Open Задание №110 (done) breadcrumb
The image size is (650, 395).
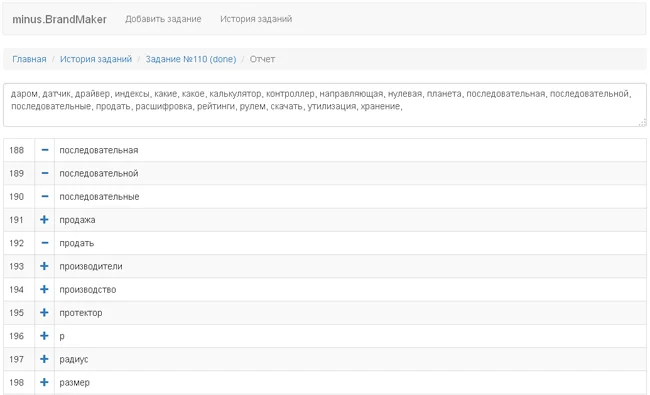click(x=191, y=59)
